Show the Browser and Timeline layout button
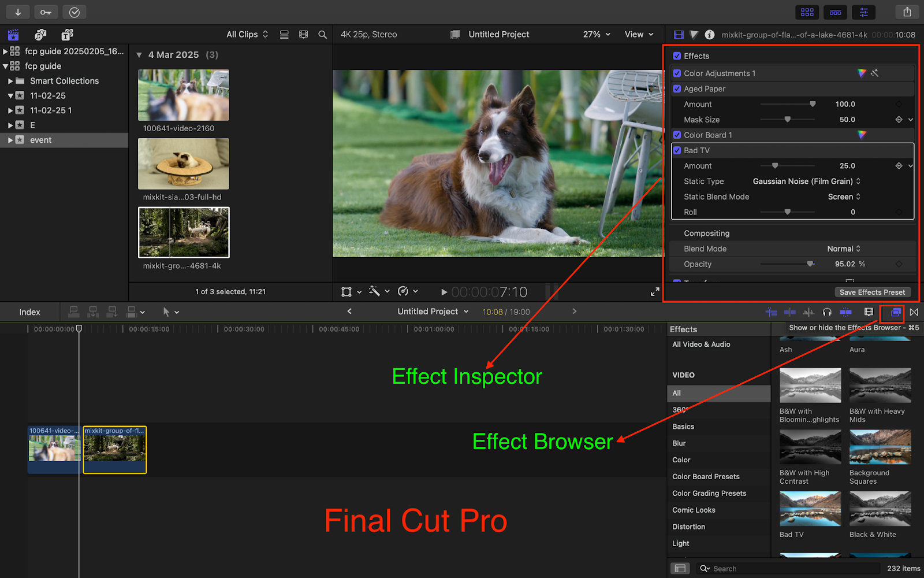 807,12
